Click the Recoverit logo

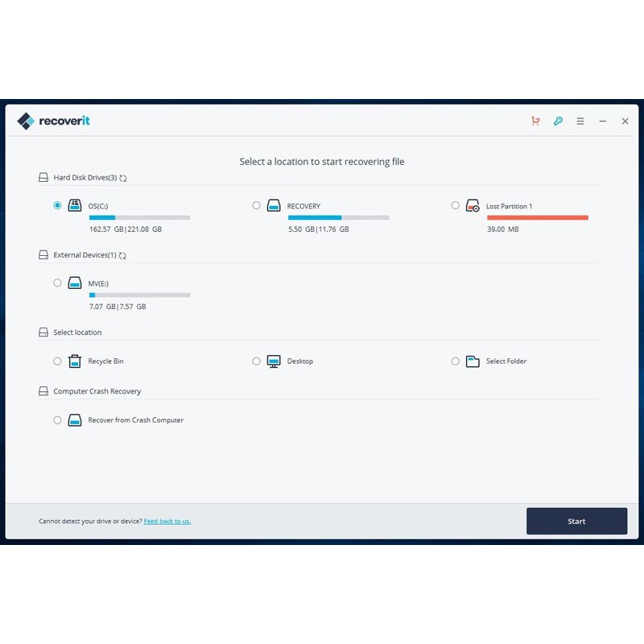coord(53,122)
